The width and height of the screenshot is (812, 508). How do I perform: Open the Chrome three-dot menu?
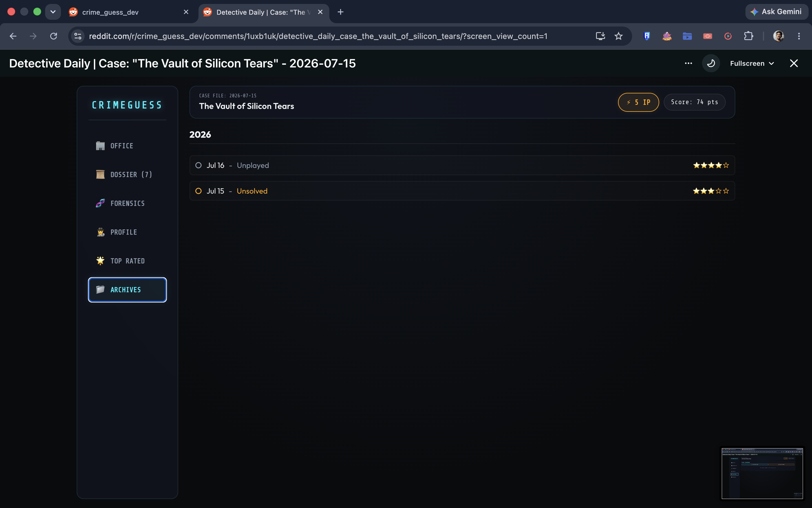[x=799, y=36]
